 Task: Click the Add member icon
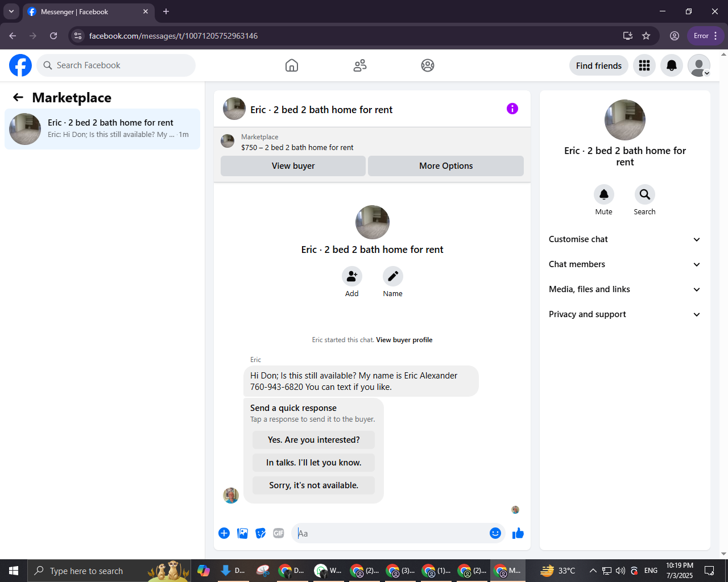click(352, 276)
